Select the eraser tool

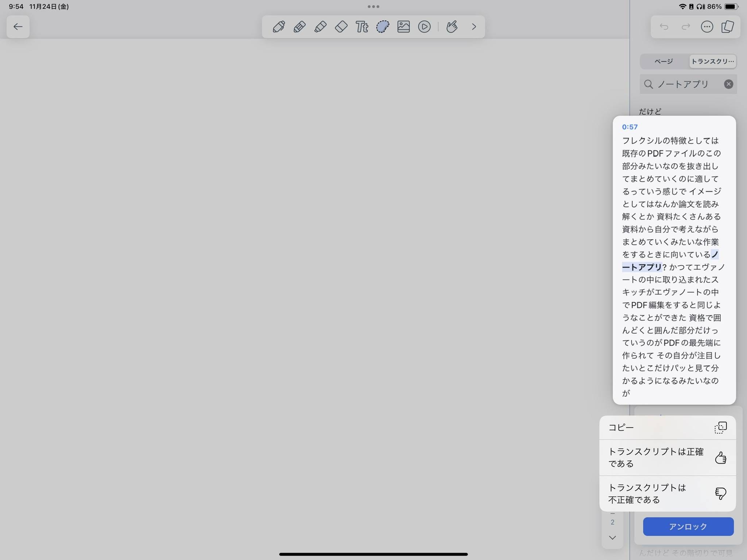click(x=341, y=26)
